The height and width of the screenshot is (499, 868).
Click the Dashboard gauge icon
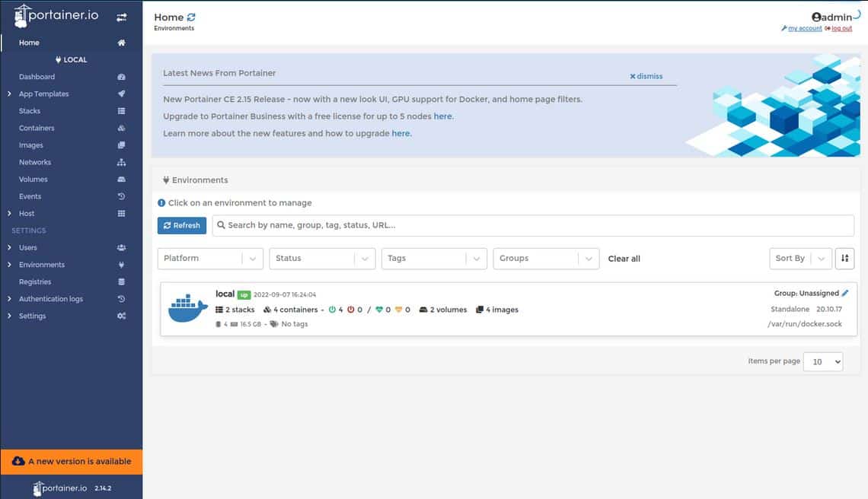pos(121,77)
